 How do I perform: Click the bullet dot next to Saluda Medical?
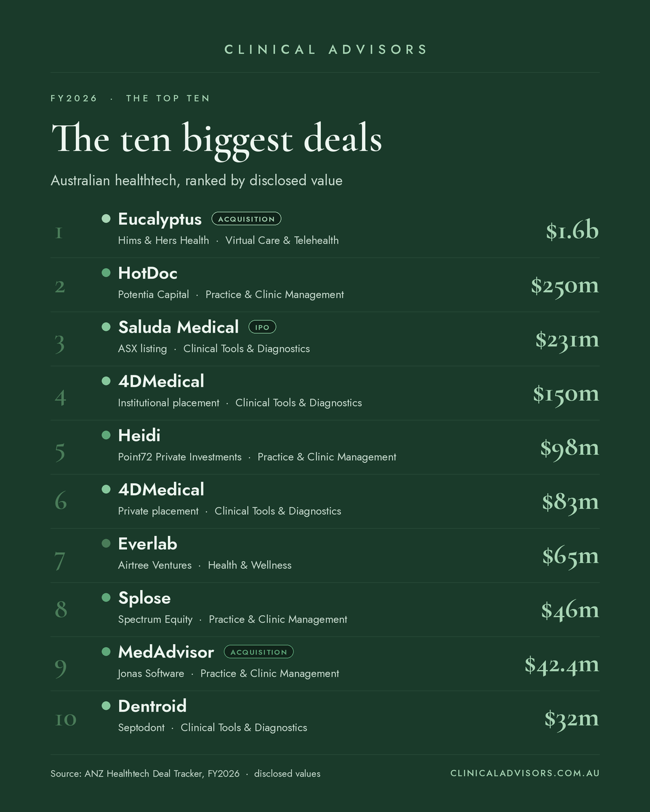tap(106, 327)
